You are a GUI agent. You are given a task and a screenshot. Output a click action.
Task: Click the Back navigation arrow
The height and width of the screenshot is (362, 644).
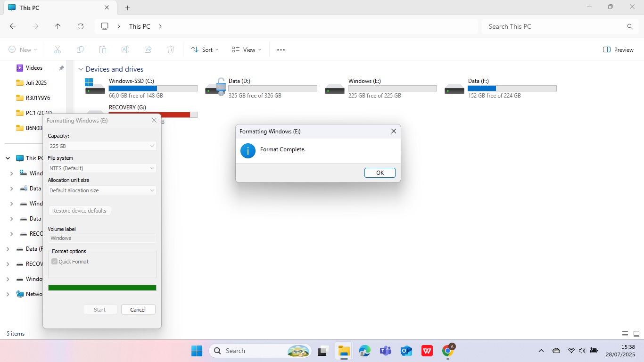click(13, 26)
